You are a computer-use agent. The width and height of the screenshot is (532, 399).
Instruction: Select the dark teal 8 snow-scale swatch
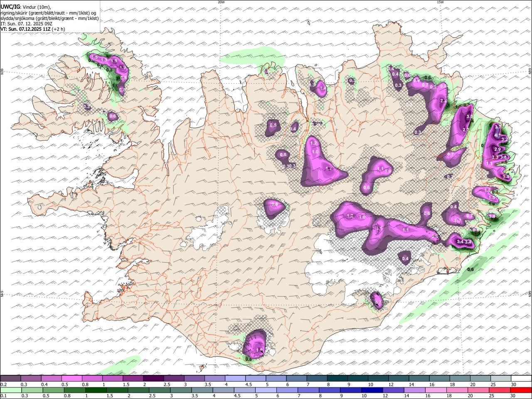click(337, 379)
